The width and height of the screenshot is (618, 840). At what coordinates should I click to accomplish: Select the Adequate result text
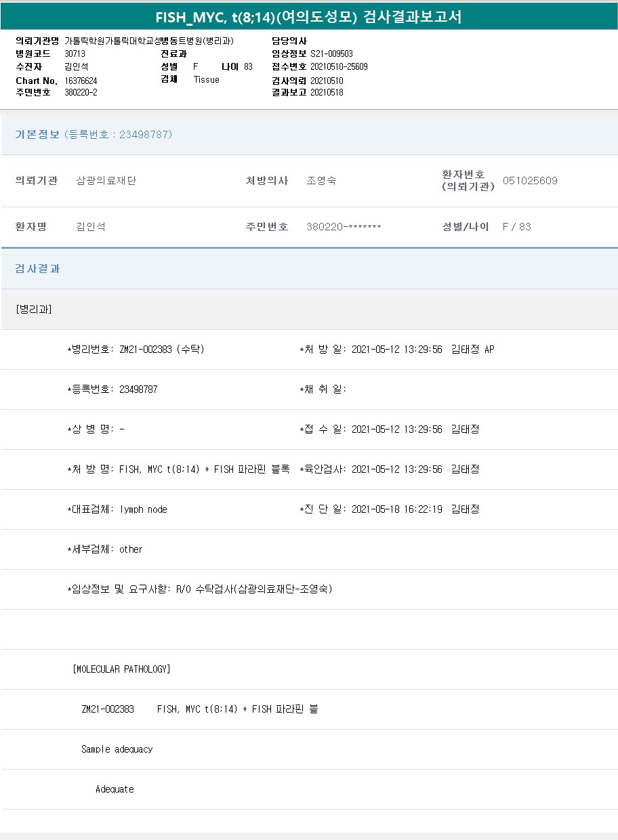pyautogui.click(x=115, y=789)
